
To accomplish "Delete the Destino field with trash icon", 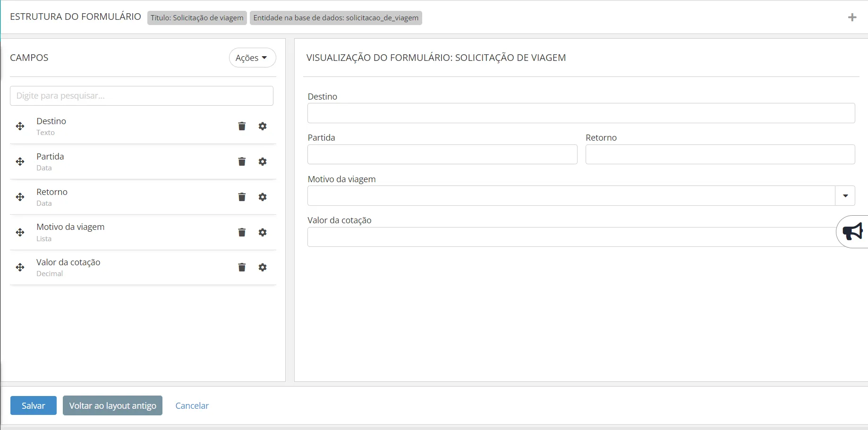I will click(242, 126).
